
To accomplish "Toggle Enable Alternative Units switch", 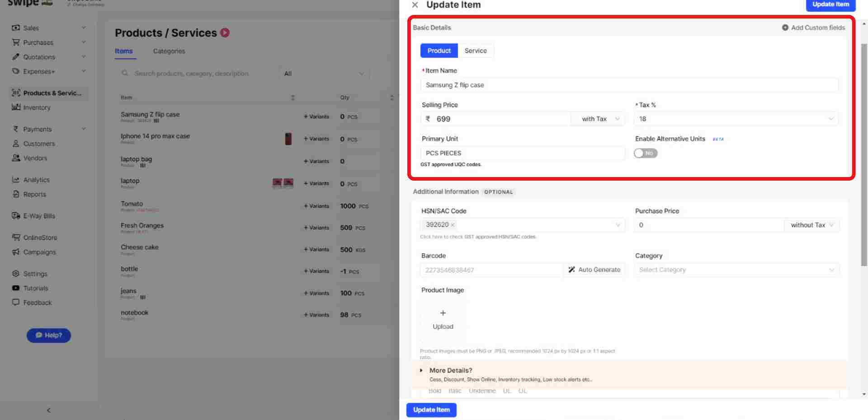I will [x=646, y=153].
